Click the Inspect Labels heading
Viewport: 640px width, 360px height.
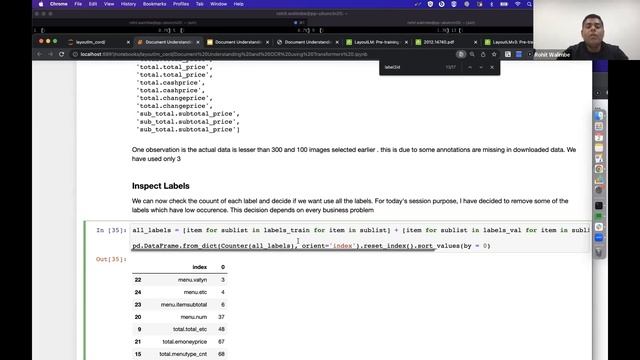(x=160, y=186)
